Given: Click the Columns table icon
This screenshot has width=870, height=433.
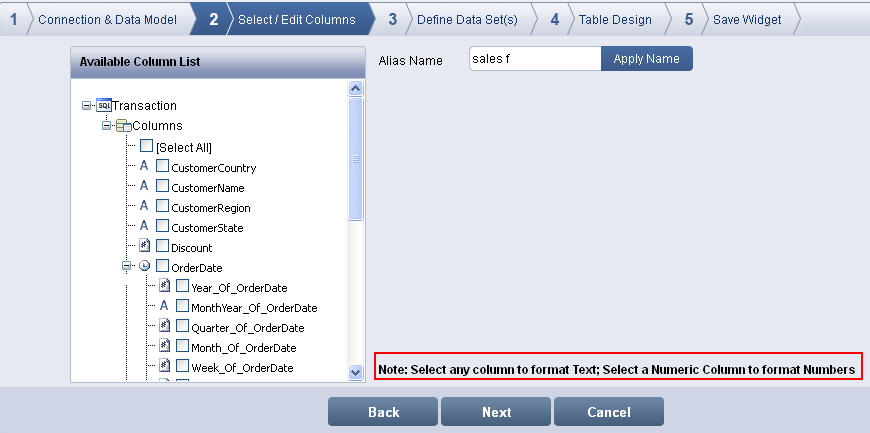Looking at the screenshot, I should tap(124, 126).
